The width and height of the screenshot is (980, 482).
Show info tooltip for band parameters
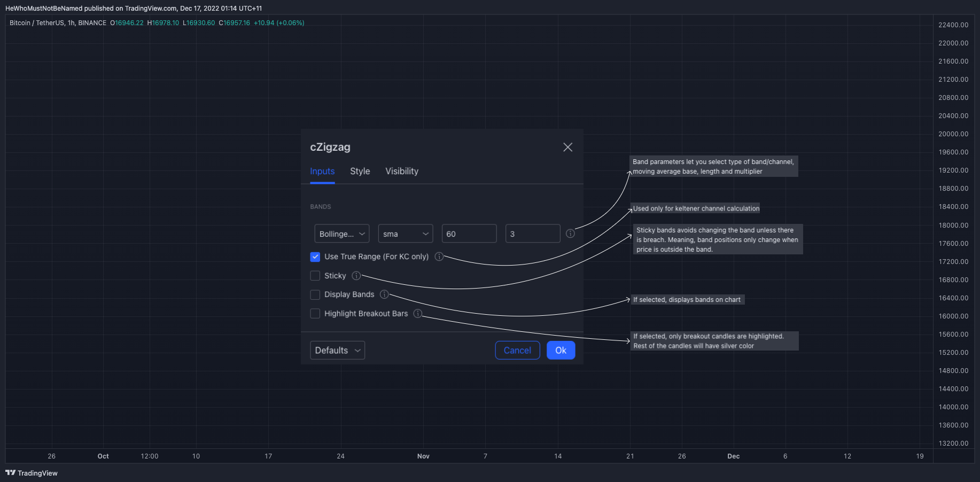point(570,234)
